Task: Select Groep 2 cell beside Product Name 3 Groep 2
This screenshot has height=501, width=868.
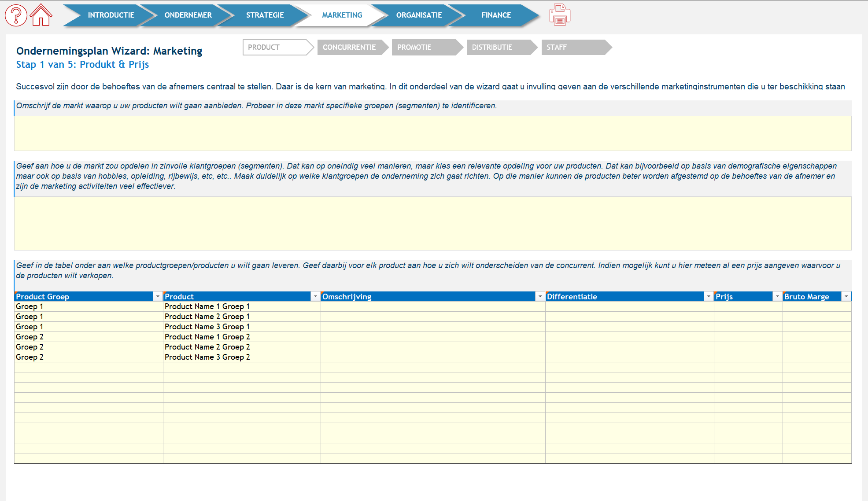Action: pos(89,357)
